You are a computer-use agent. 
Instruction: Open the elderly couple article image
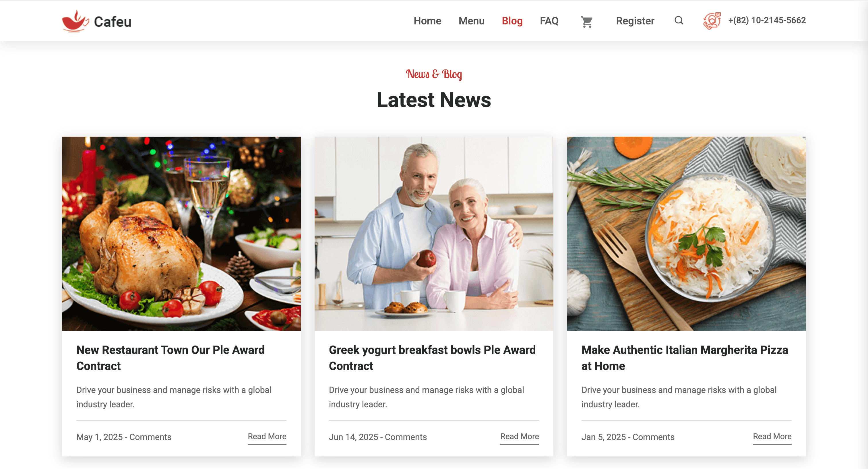click(x=434, y=233)
